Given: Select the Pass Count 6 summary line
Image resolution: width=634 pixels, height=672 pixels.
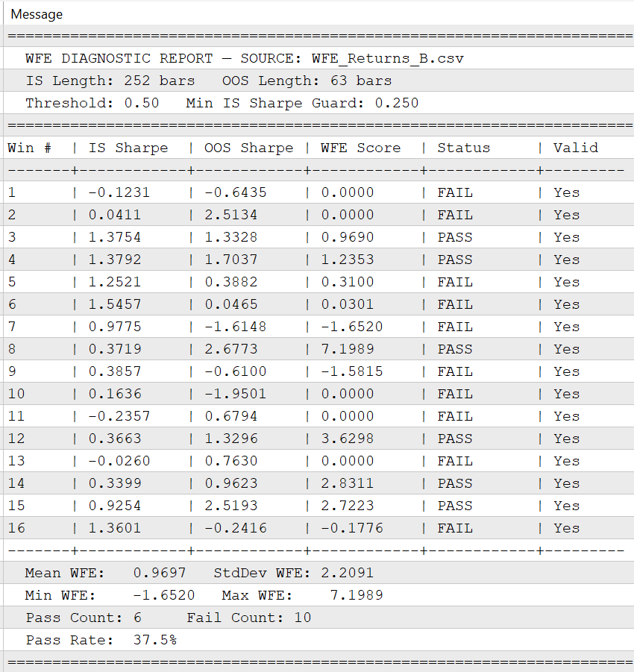Looking at the screenshot, I should click(318, 617).
